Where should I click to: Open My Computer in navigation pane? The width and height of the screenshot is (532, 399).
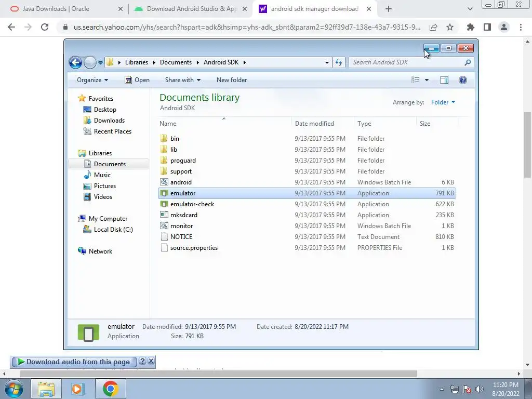108,219
